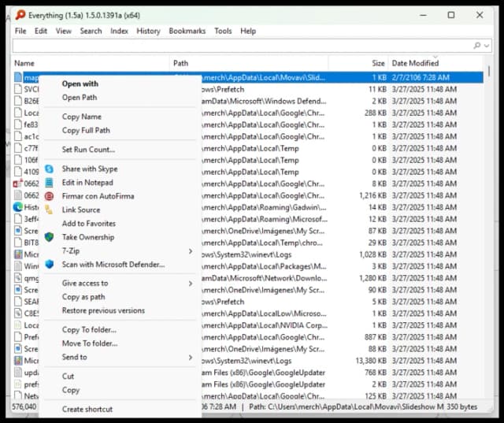Click the Link Source icon
The width and height of the screenshot is (504, 423).
click(x=49, y=210)
